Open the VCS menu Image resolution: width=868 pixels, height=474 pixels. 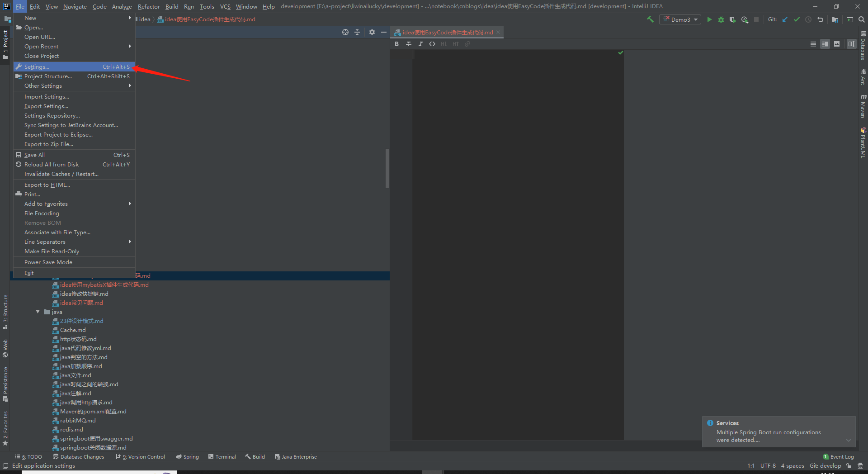tap(225, 6)
